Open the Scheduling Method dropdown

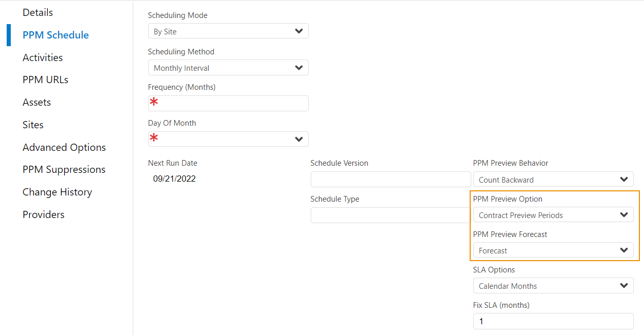click(228, 68)
